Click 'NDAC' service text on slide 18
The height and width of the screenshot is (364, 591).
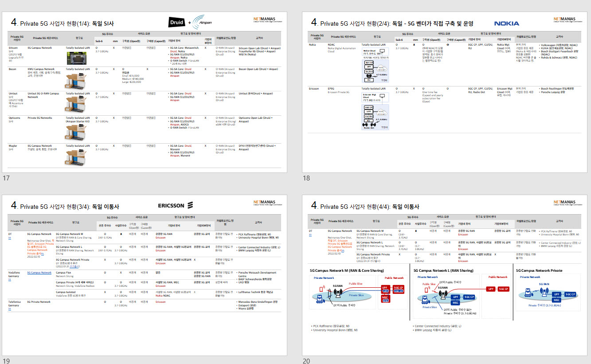[x=331, y=45]
